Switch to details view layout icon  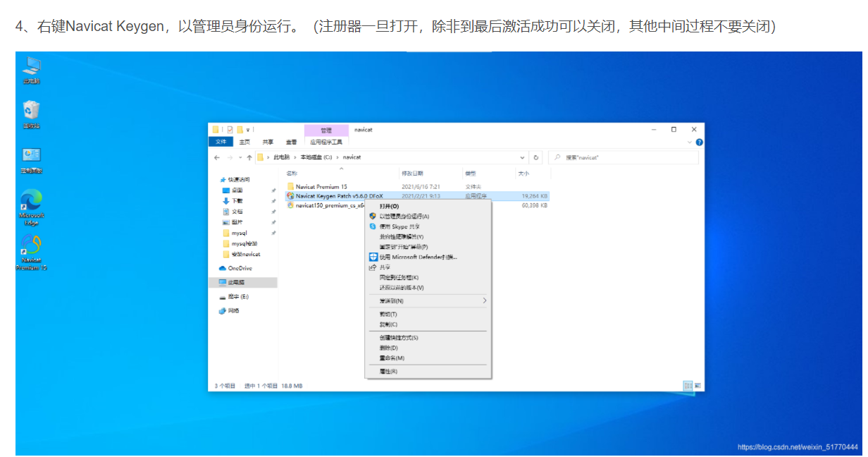click(687, 385)
